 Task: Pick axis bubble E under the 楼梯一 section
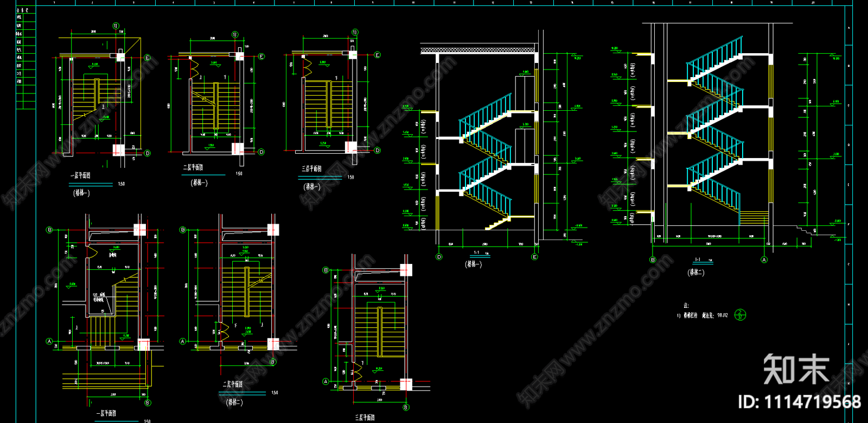(x=534, y=257)
